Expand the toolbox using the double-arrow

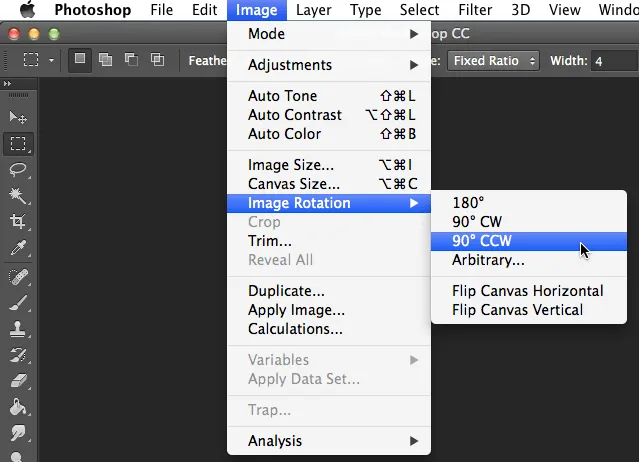pyautogui.click(x=8, y=84)
